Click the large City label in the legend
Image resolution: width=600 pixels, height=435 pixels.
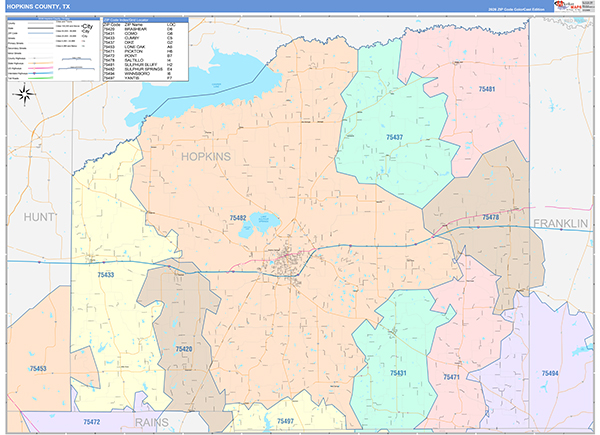[86, 24]
